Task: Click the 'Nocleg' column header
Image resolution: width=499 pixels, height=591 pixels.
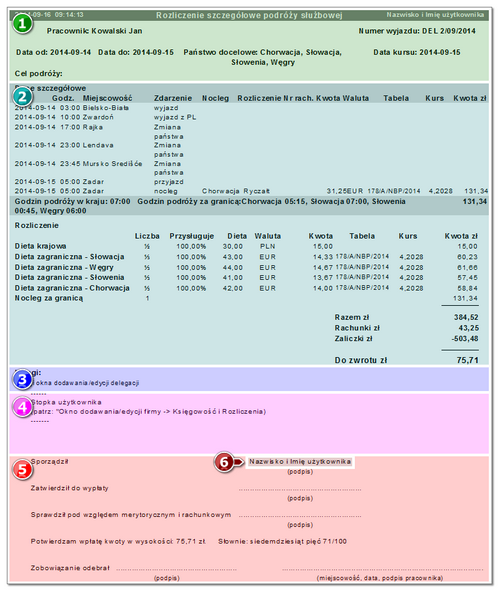Action: click(215, 98)
